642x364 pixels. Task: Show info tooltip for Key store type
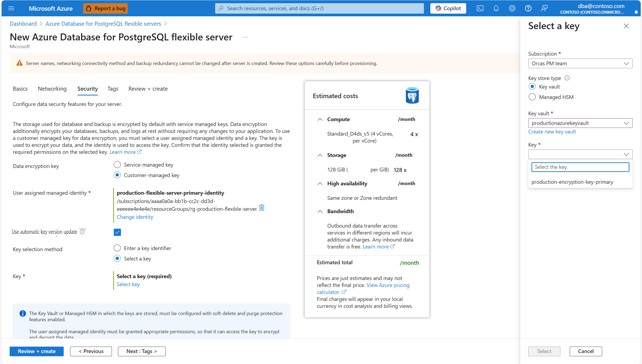coord(567,78)
